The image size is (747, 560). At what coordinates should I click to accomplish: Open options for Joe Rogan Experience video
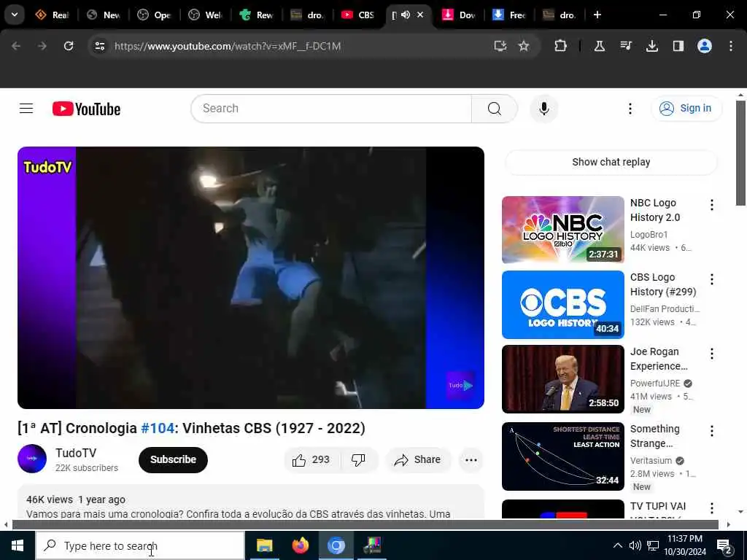coord(712,354)
